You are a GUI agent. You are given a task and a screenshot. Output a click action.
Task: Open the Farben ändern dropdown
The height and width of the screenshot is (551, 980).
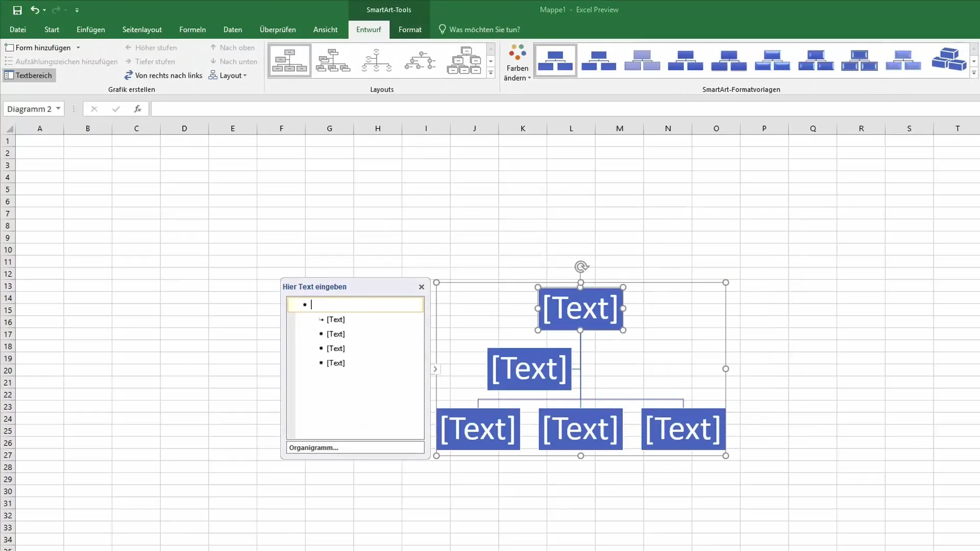tap(517, 61)
